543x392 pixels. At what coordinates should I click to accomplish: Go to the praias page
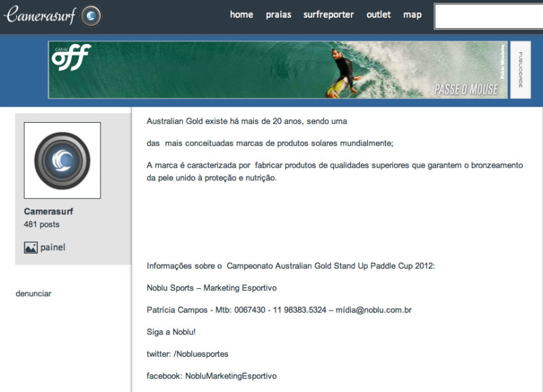(x=278, y=14)
